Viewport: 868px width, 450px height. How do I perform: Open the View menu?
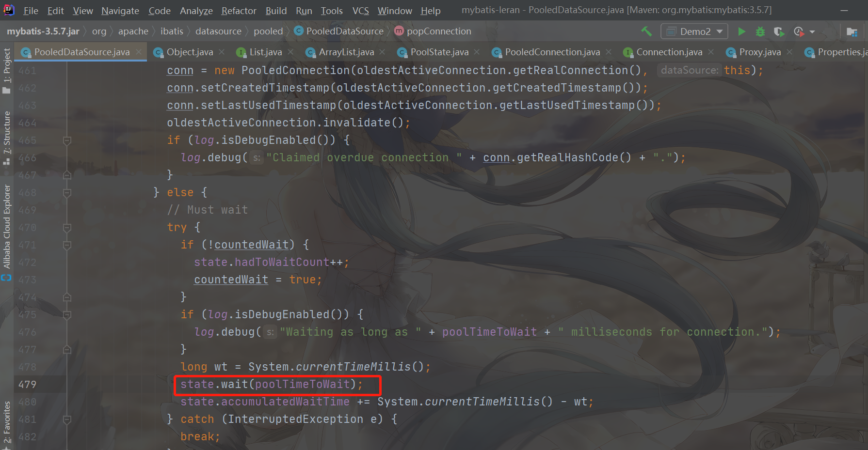83,11
